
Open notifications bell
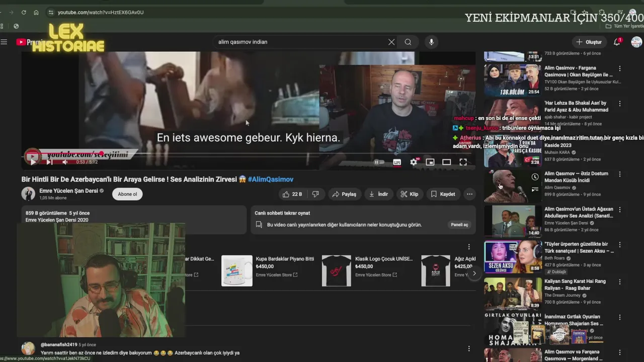(x=617, y=42)
